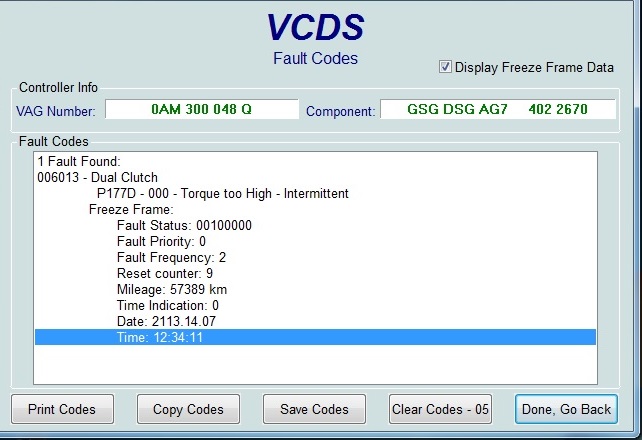Click the Component field GSG DSG AG7

coord(498,109)
